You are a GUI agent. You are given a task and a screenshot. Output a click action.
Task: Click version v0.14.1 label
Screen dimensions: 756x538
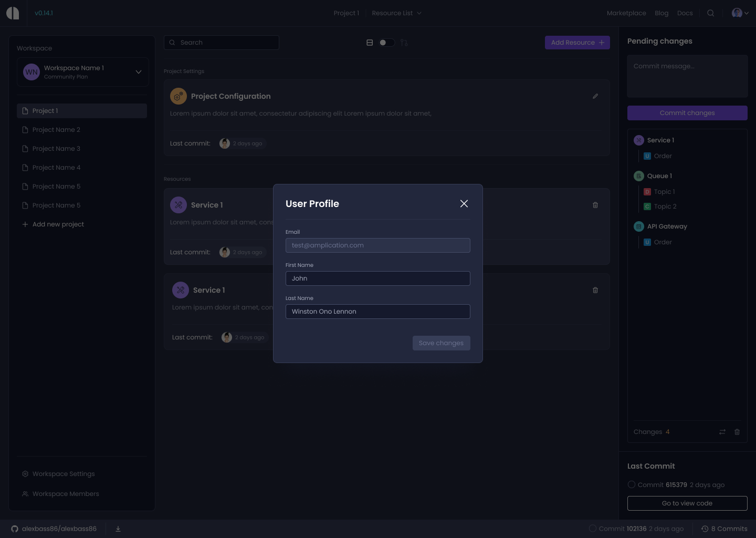point(44,13)
